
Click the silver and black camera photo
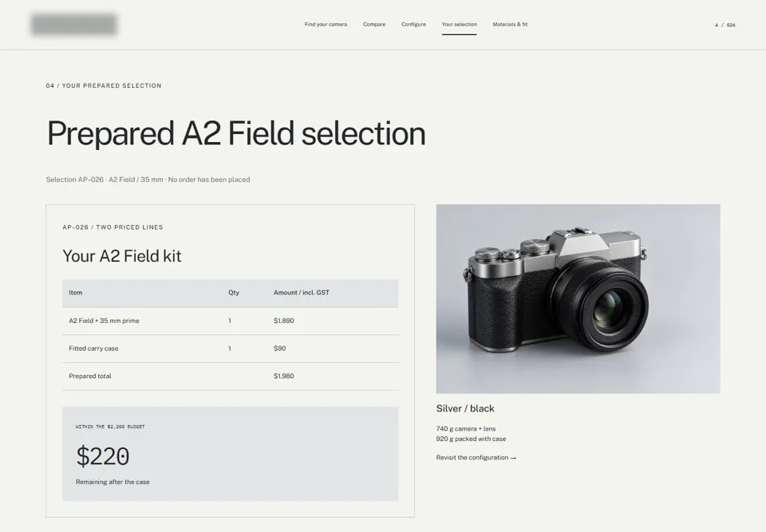[578, 299]
